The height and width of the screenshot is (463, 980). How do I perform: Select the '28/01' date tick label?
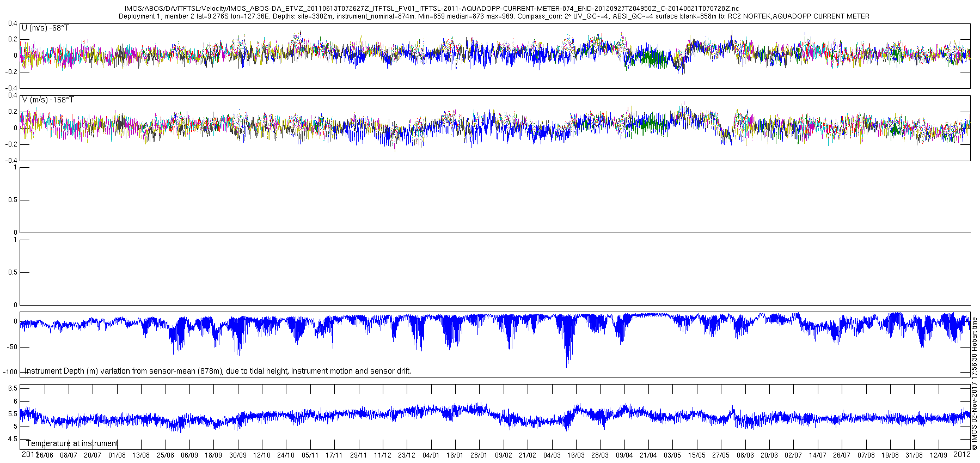click(479, 455)
